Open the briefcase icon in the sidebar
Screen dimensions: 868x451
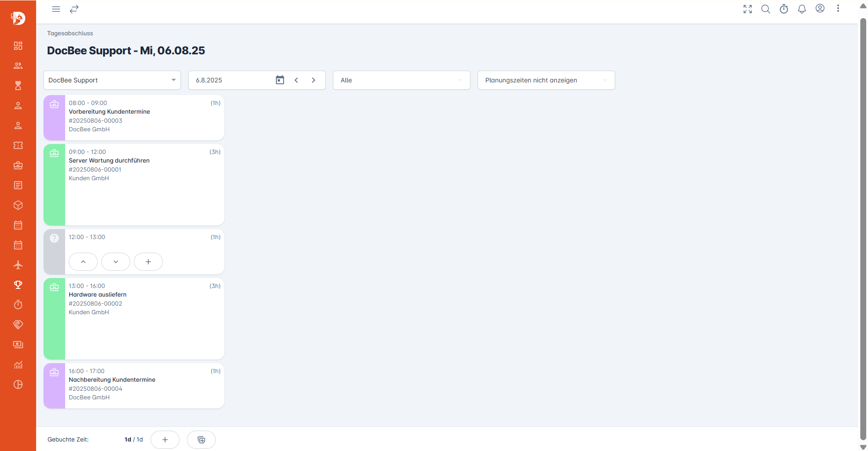pos(18,165)
